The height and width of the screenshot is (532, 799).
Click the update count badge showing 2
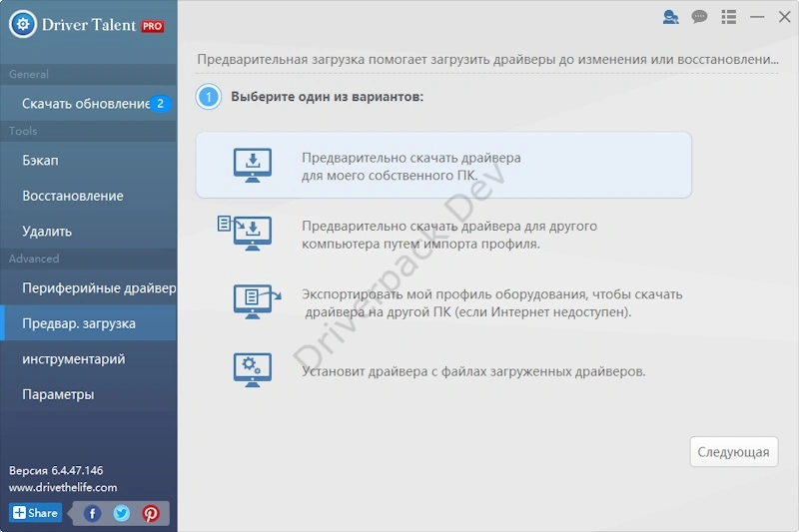click(x=160, y=104)
